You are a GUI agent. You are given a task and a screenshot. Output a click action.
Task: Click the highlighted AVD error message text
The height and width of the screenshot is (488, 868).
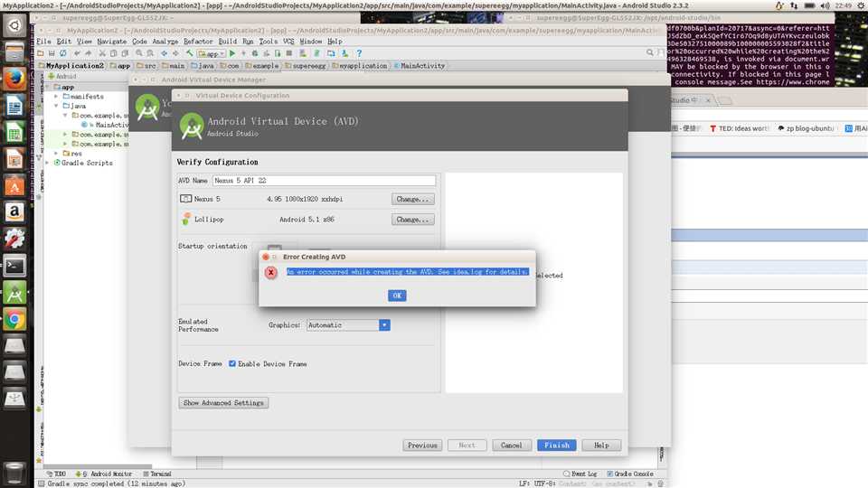tap(408, 272)
